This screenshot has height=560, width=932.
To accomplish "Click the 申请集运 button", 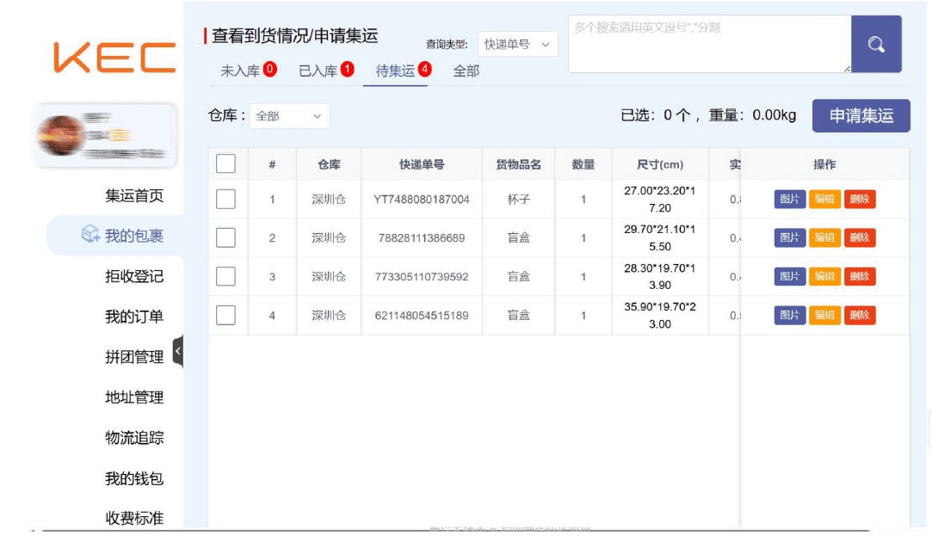I will pyautogui.click(x=861, y=115).
